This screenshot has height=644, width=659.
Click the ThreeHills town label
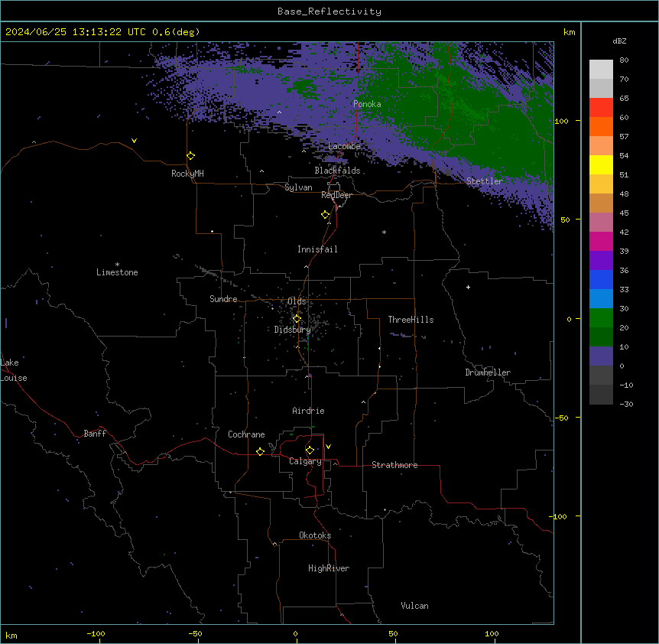[411, 320]
